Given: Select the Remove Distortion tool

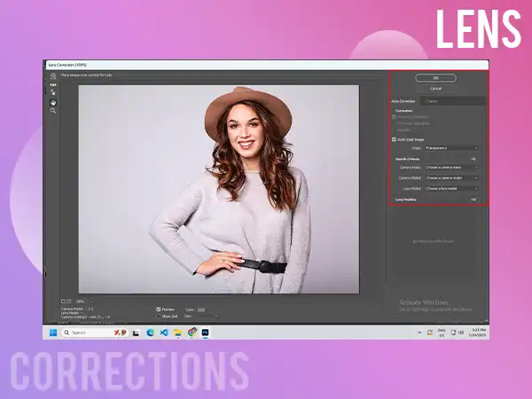Looking at the screenshot, I should 53,76.
